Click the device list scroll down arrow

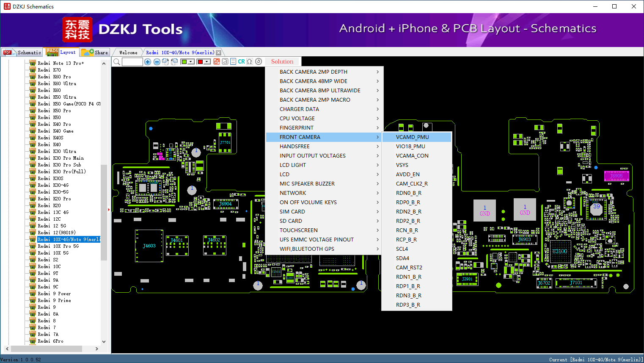point(104,341)
